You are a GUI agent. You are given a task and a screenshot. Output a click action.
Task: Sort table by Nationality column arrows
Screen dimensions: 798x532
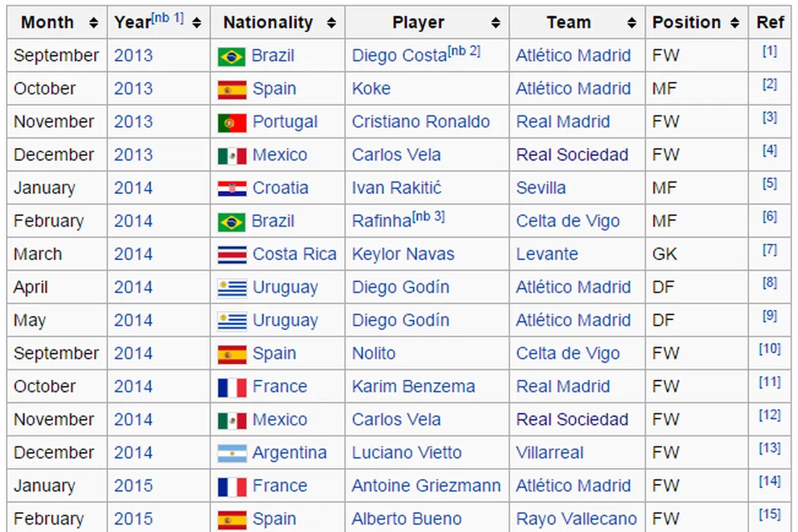click(x=331, y=23)
